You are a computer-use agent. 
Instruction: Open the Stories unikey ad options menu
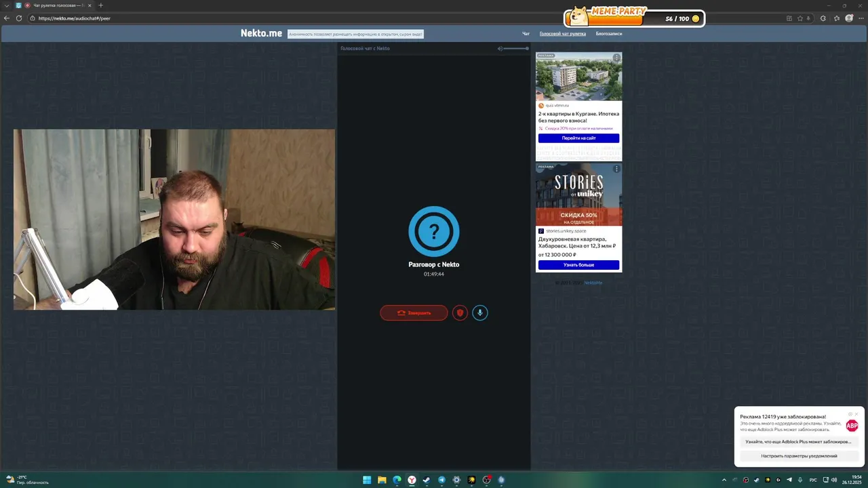point(616,169)
